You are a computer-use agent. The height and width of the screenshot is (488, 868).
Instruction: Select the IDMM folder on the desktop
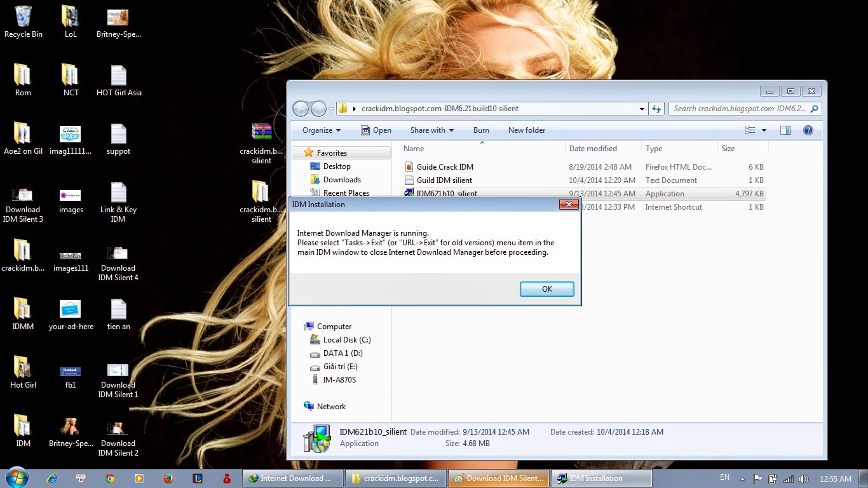pyautogui.click(x=23, y=315)
